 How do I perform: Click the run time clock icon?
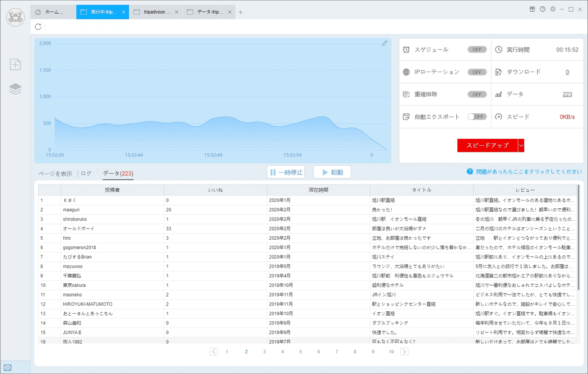tap(499, 50)
